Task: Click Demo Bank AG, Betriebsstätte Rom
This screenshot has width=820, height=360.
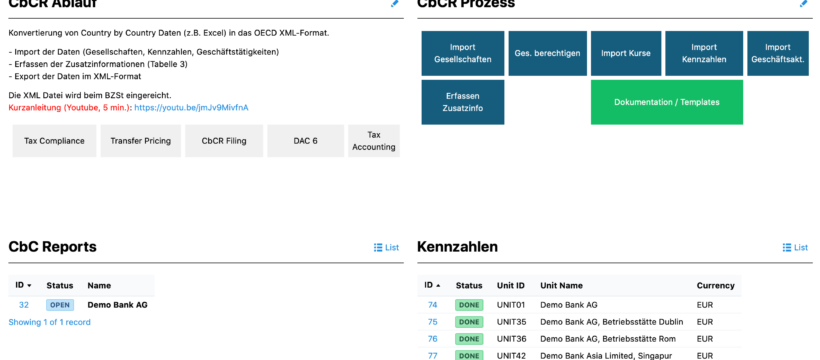Action: click(x=608, y=339)
